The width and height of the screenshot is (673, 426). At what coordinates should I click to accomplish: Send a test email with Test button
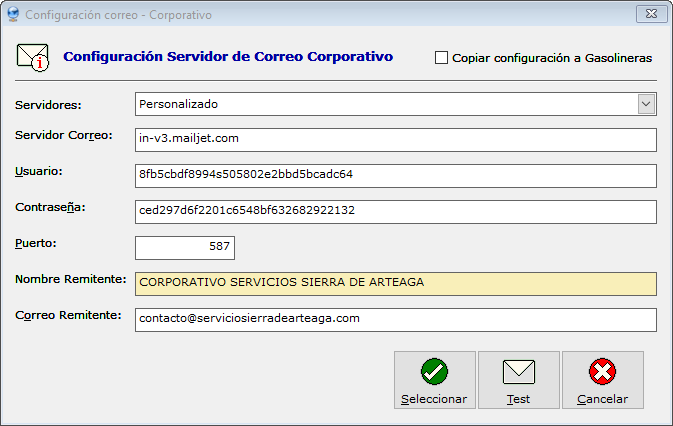(x=518, y=380)
